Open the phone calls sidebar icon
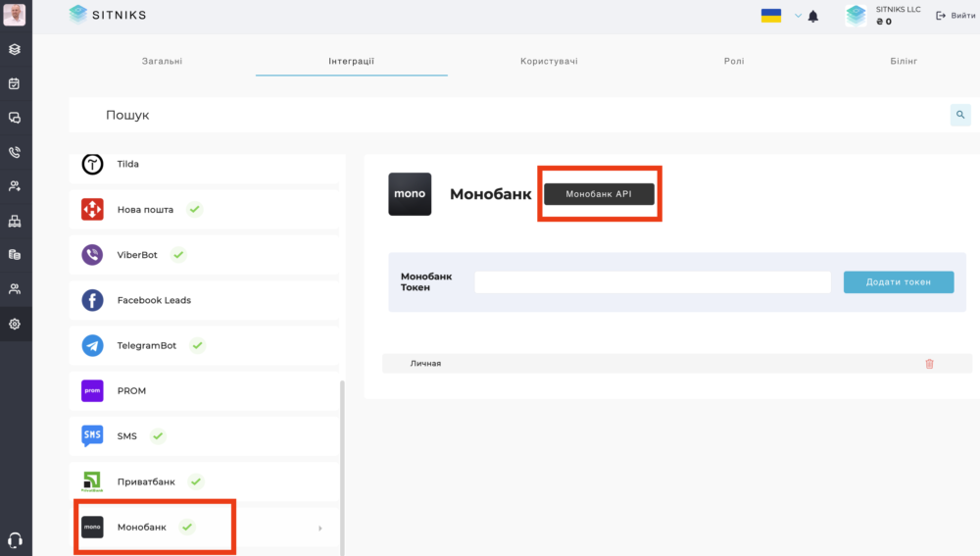This screenshot has height=556, width=980. [15, 152]
